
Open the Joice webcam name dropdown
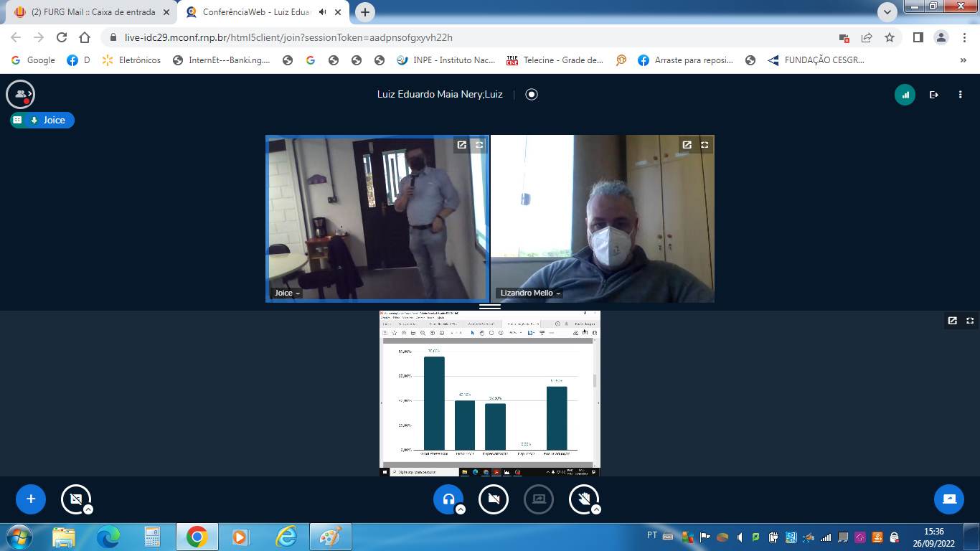(288, 293)
